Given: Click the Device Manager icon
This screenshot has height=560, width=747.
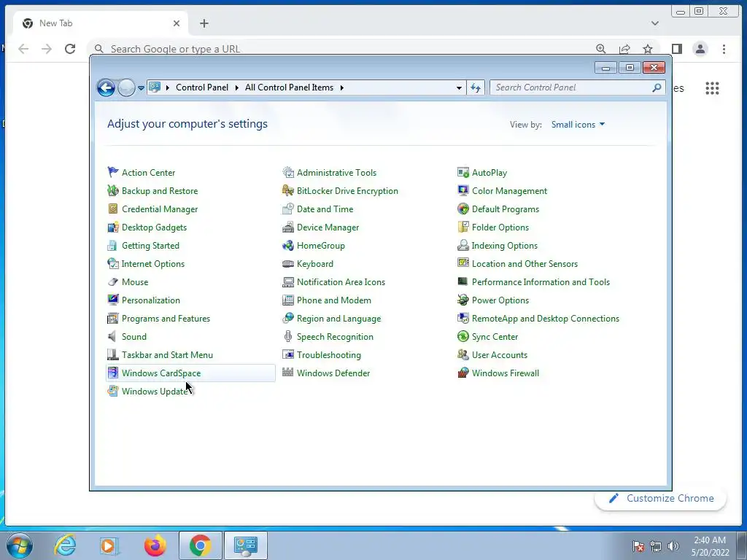Looking at the screenshot, I should 287,227.
